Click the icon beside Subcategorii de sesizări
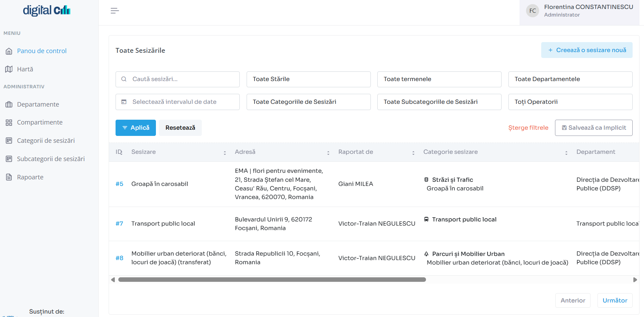The height and width of the screenshot is (317, 644). pyautogui.click(x=9, y=159)
